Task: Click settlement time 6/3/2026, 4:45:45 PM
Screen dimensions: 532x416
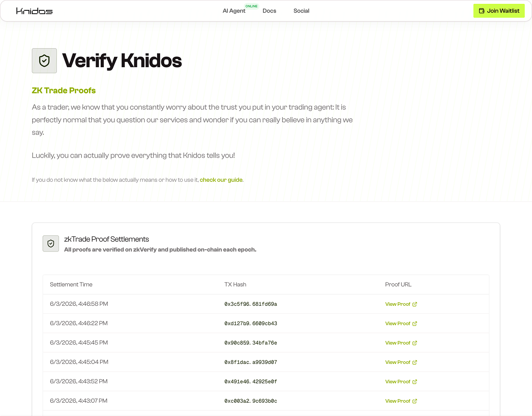Action: [79, 343]
